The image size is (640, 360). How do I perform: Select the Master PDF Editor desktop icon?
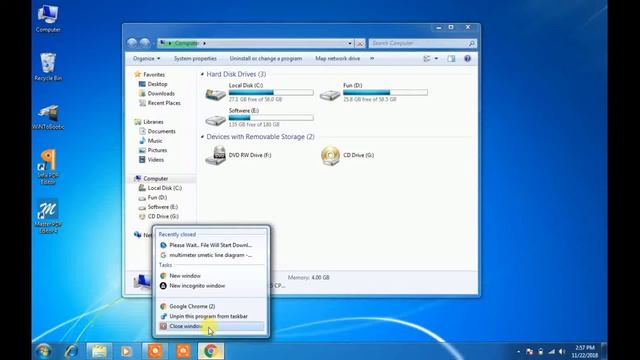coord(48,216)
